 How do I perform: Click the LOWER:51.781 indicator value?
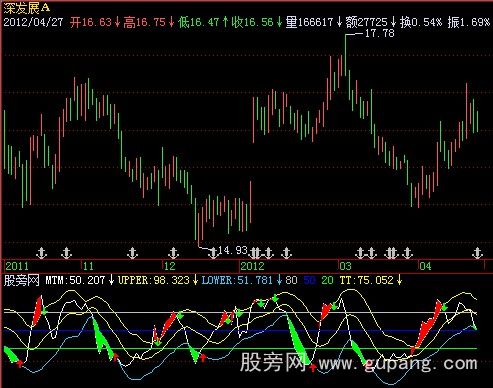click(x=237, y=280)
